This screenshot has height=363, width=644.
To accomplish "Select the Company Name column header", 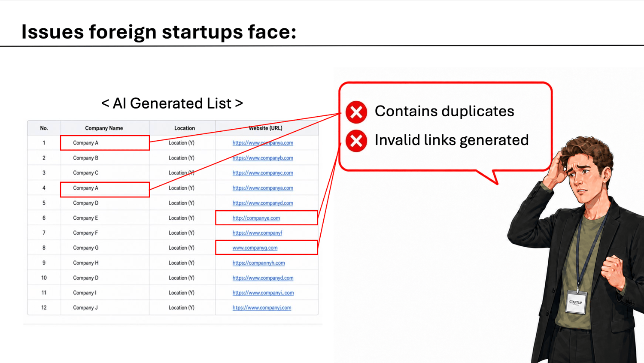I will (x=104, y=128).
